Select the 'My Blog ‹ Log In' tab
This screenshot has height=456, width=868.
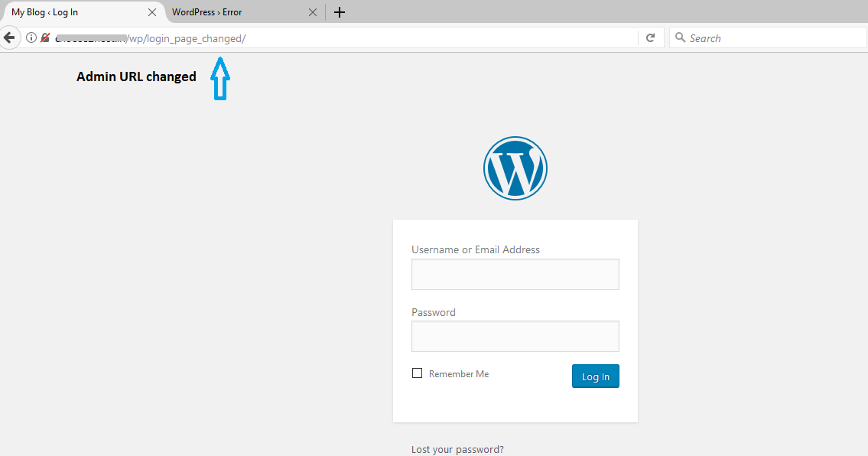(69, 12)
